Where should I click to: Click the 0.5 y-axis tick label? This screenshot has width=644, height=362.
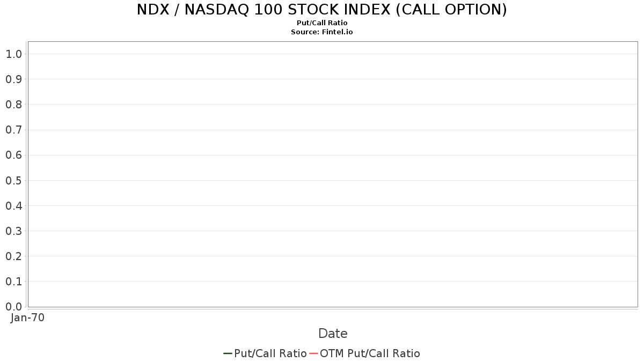[x=13, y=180]
